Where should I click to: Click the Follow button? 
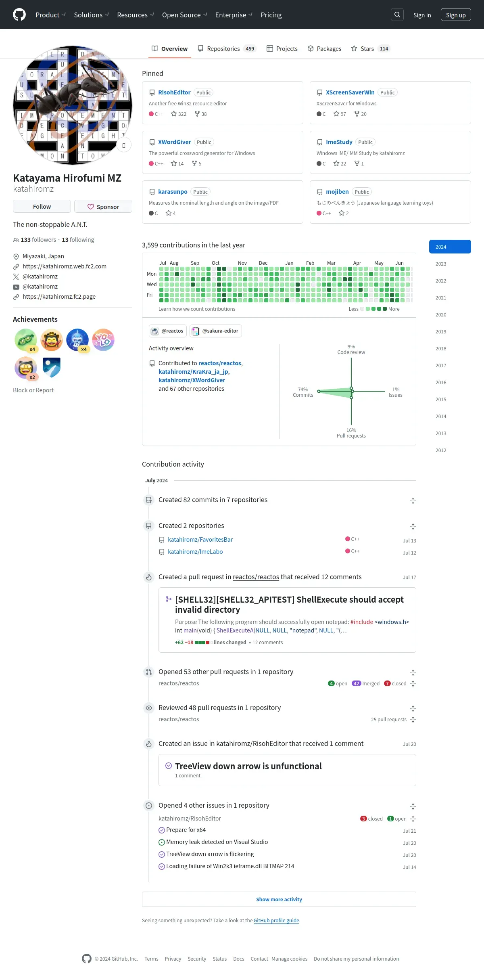coord(42,206)
